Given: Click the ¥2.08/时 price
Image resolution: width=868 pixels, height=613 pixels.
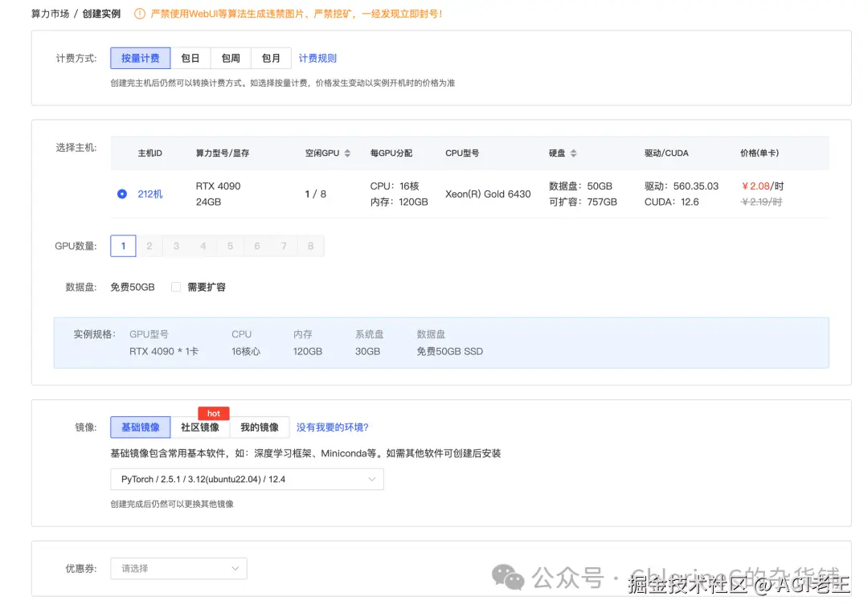Looking at the screenshot, I should [x=763, y=186].
